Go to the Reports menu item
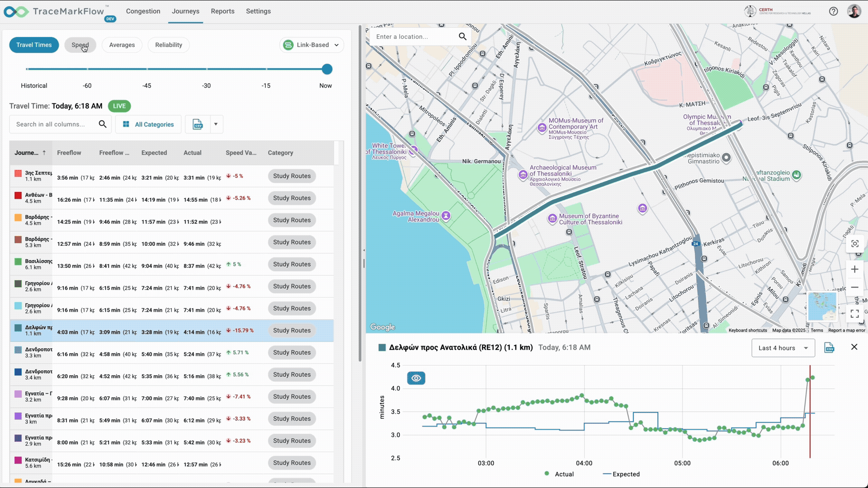 [x=222, y=11]
